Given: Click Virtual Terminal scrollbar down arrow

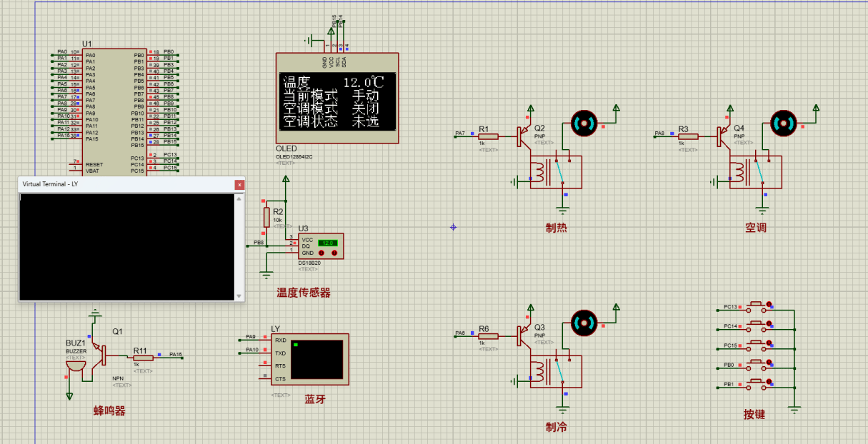Looking at the screenshot, I should [x=240, y=296].
